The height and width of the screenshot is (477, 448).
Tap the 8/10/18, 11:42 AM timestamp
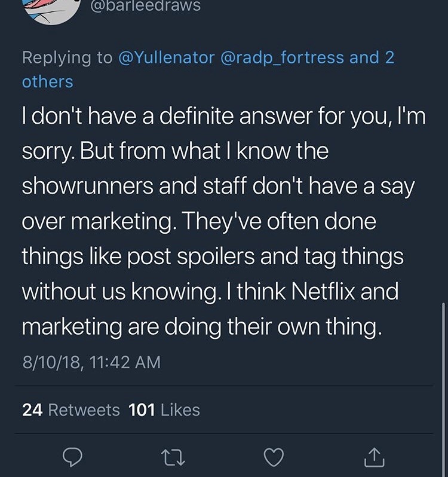coord(91,362)
